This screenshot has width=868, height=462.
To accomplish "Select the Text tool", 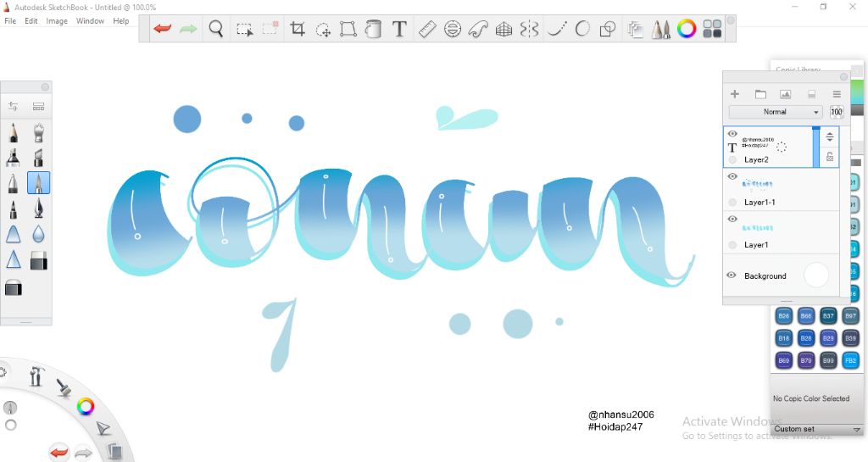I will point(399,29).
